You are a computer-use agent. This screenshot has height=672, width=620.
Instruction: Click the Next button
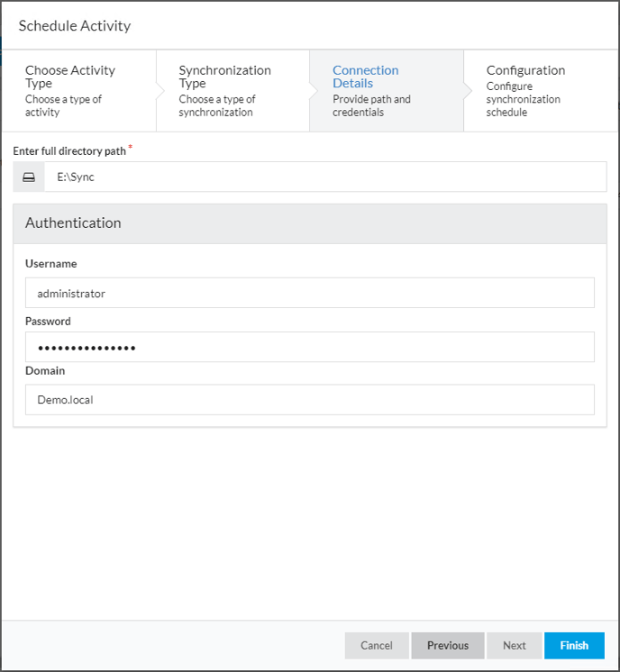[x=514, y=645]
